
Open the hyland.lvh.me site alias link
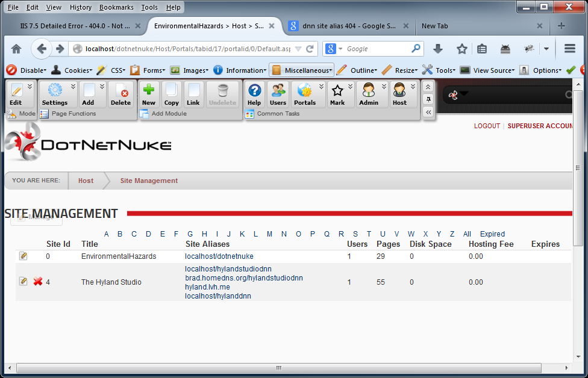(207, 287)
